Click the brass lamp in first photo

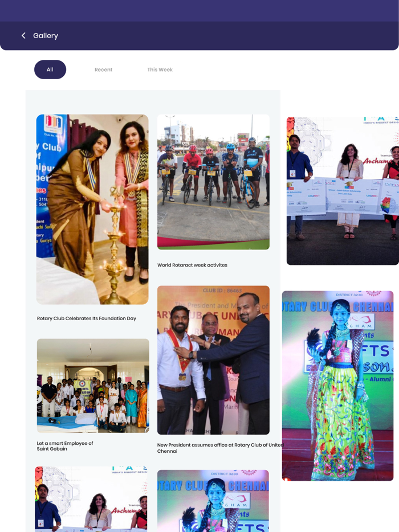coord(115,244)
